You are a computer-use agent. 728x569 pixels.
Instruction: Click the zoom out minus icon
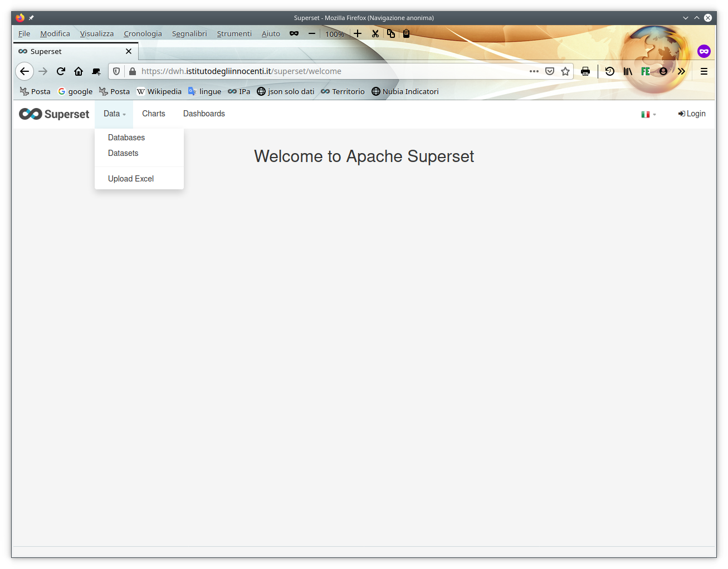pos(312,33)
